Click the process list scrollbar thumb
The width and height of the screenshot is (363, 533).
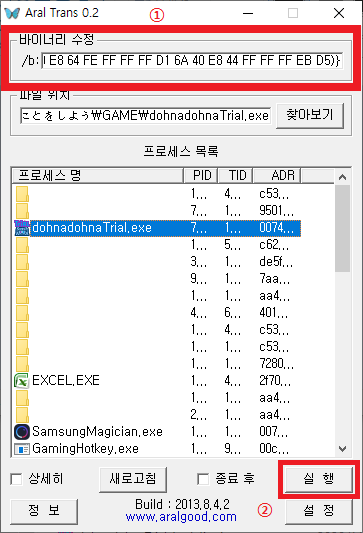[x=343, y=228]
